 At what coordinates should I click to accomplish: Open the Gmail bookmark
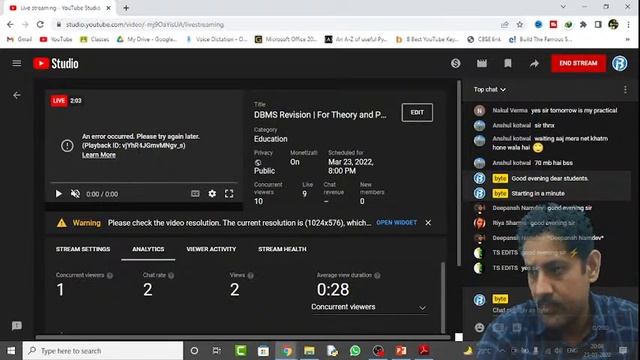pyautogui.click(x=20, y=39)
